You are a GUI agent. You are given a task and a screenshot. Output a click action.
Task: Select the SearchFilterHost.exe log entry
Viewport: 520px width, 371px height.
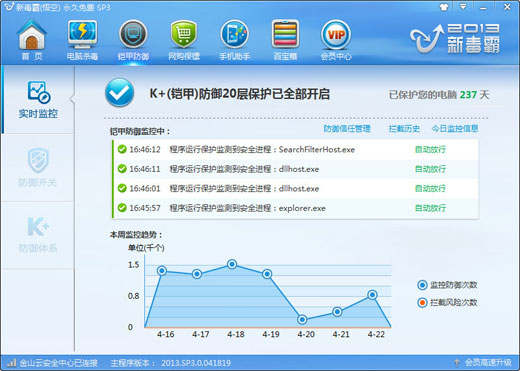click(296, 149)
